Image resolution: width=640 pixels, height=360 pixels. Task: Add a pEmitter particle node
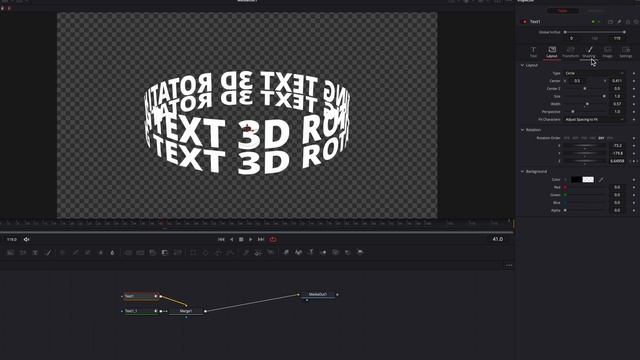tap(246, 253)
